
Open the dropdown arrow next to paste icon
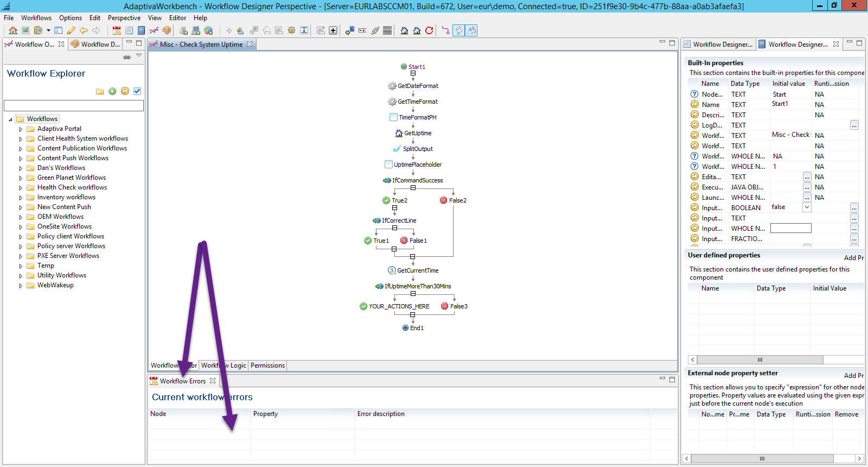point(48,30)
